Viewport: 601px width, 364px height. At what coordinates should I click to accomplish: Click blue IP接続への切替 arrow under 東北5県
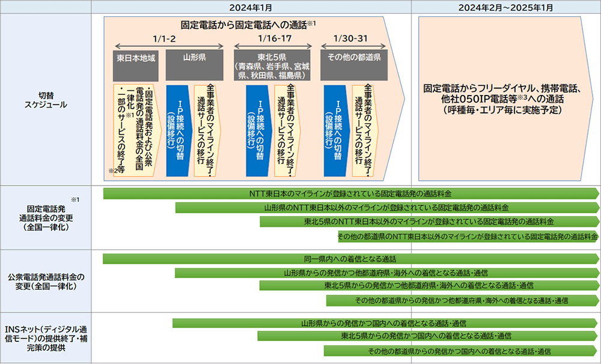[x=258, y=130]
